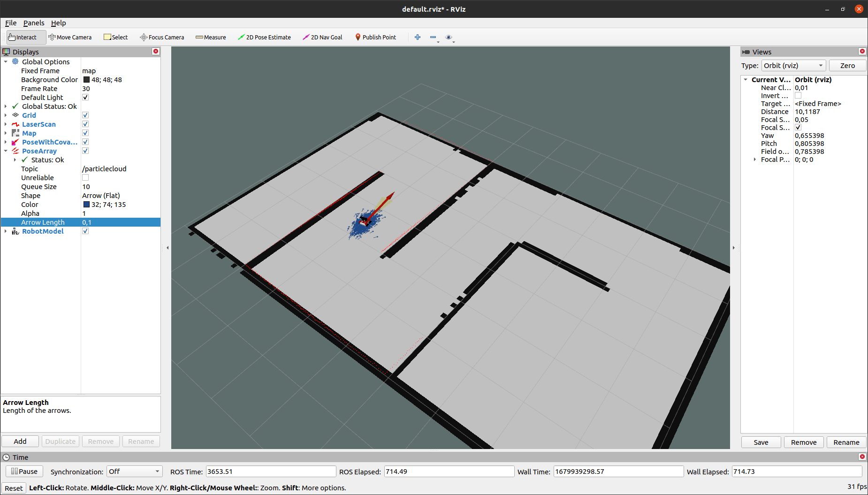Image resolution: width=868 pixels, height=495 pixels.
Task: Expand the RobotModel display entry
Action: pos(6,231)
